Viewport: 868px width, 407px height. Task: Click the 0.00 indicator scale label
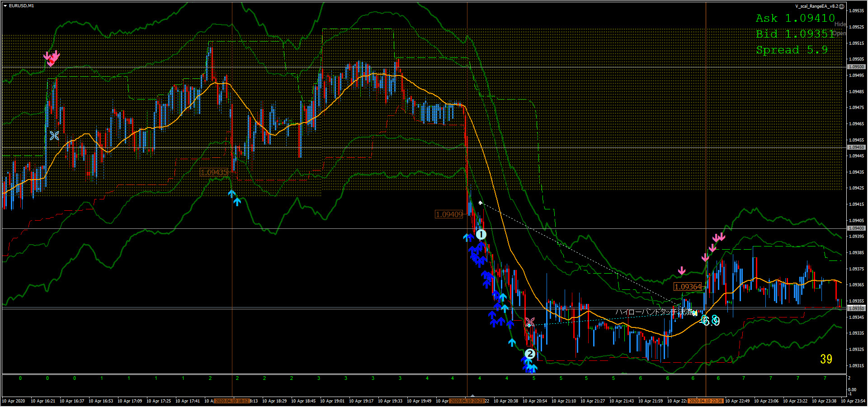pyautogui.click(x=852, y=389)
